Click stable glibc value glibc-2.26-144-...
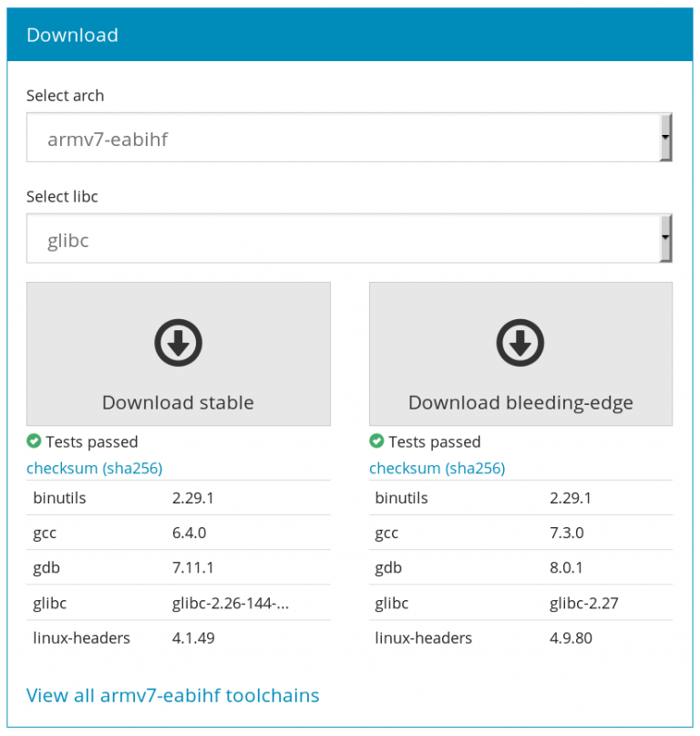Image resolution: width=700 pixels, height=736 pixels. coord(231,603)
